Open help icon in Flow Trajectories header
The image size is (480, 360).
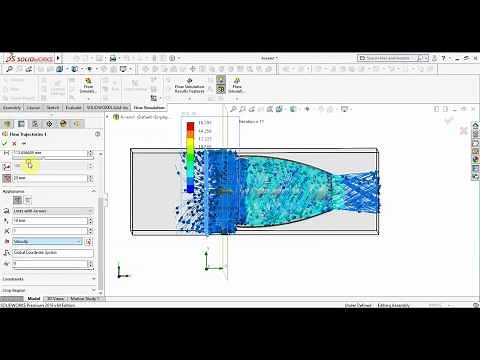97,134
